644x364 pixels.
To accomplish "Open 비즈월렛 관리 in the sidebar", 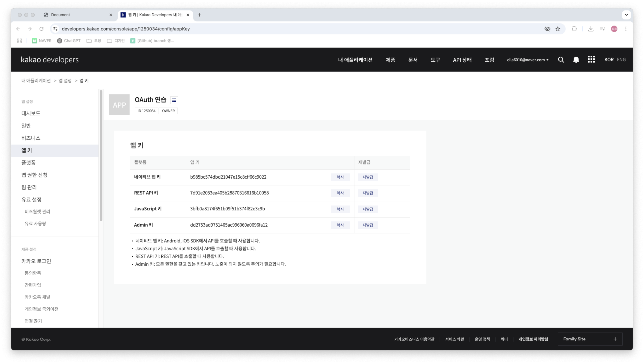I will (37, 211).
